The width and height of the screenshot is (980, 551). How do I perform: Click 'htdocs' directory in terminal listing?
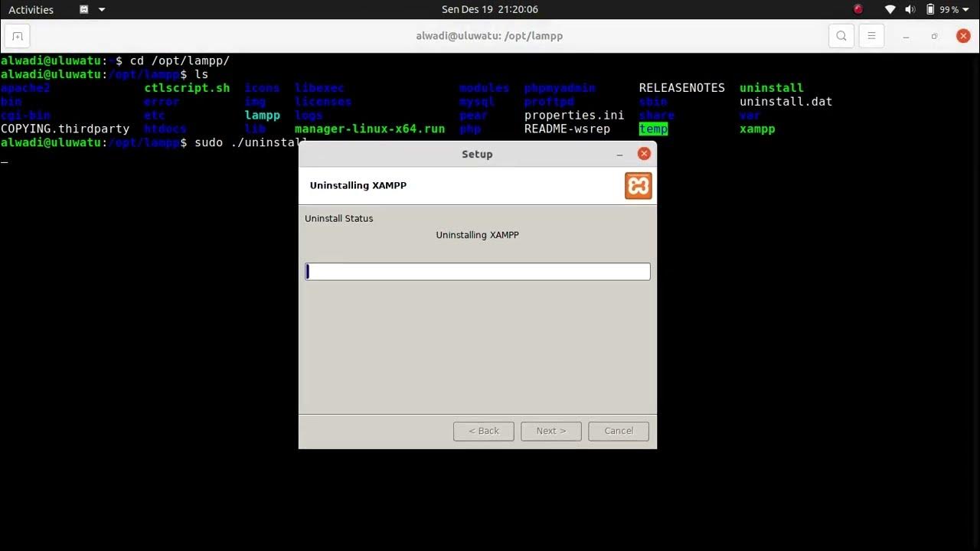(165, 129)
